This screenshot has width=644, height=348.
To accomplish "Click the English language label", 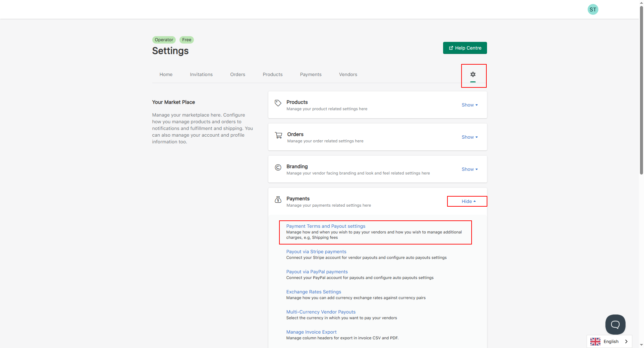I will click(x=611, y=342).
